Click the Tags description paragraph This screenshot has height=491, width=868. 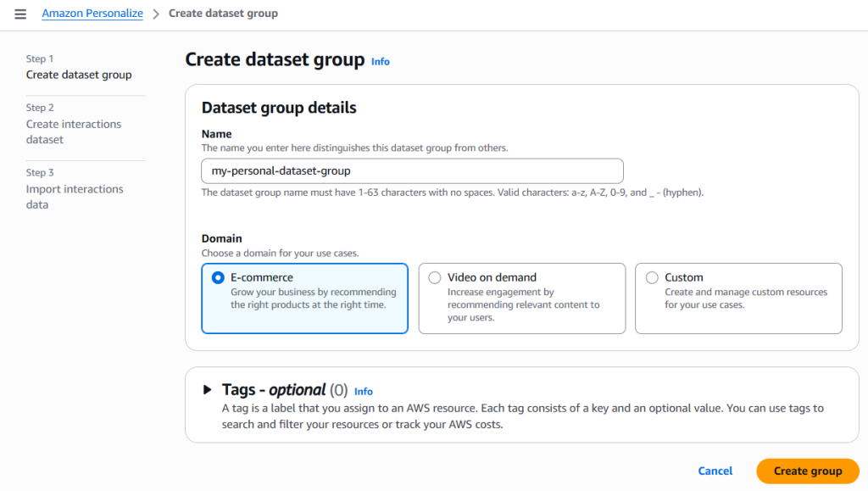click(522, 416)
